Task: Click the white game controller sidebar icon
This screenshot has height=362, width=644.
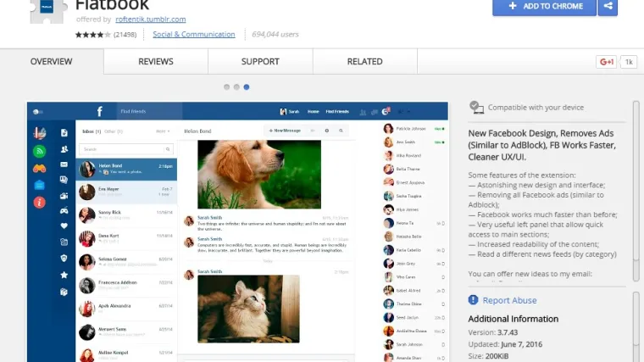Action: click(64, 211)
